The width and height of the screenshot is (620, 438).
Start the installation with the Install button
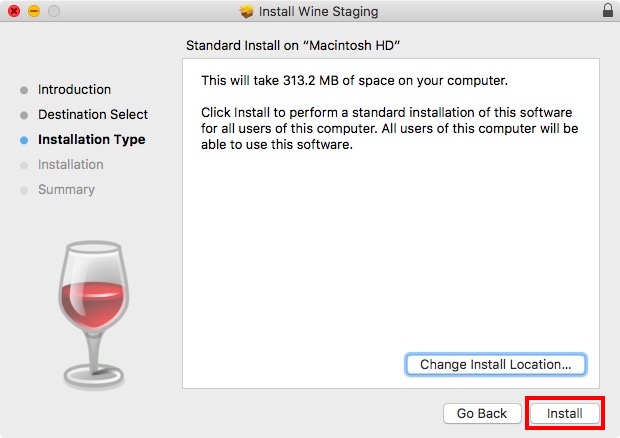(564, 413)
